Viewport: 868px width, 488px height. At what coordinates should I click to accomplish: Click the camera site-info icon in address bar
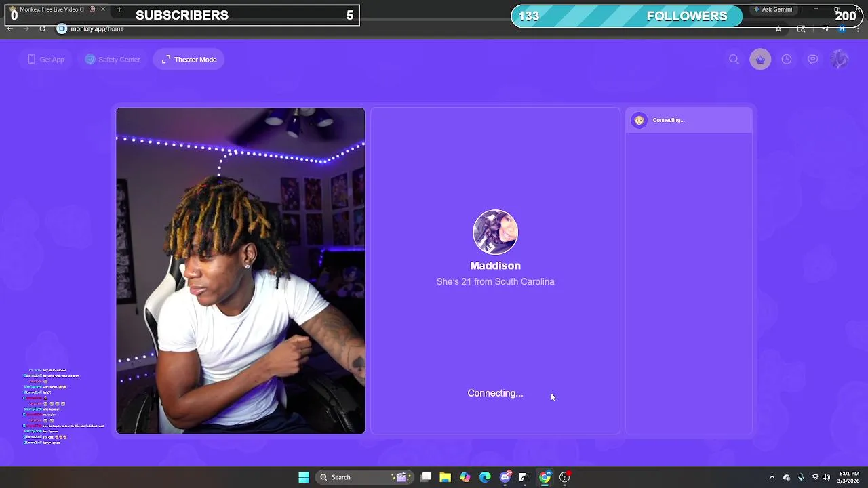pyautogui.click(x=62, y=28)
